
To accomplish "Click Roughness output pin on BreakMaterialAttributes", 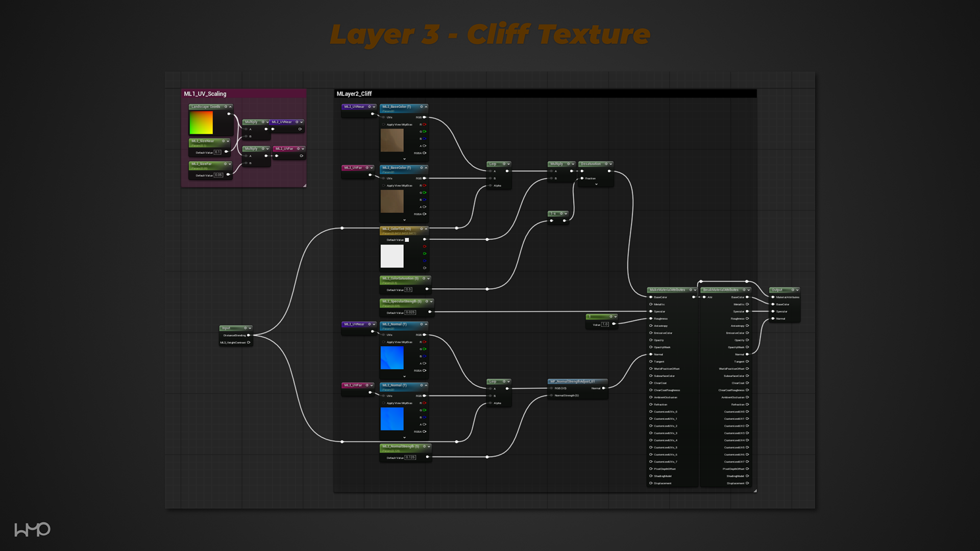I will [x=747, y=318].
